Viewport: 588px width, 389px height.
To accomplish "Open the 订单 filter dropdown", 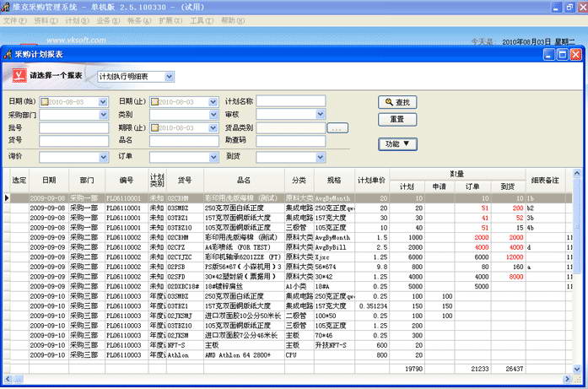I will (x=213, y=157).
